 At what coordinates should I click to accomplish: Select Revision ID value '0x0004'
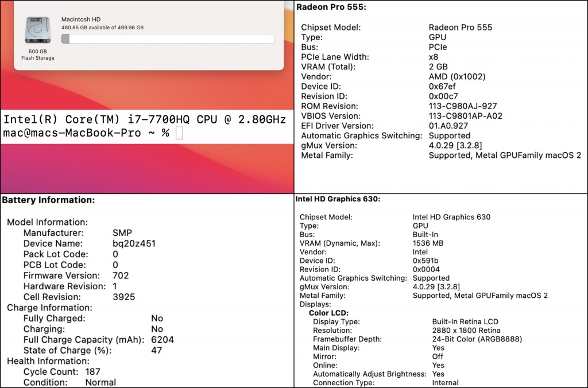(x=426, y=269)
